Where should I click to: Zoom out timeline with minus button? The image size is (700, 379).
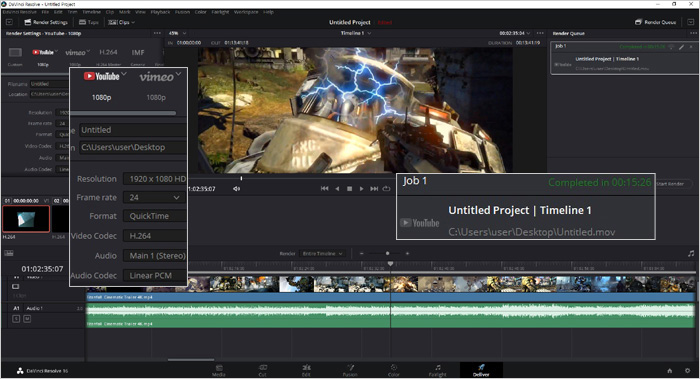362,254
